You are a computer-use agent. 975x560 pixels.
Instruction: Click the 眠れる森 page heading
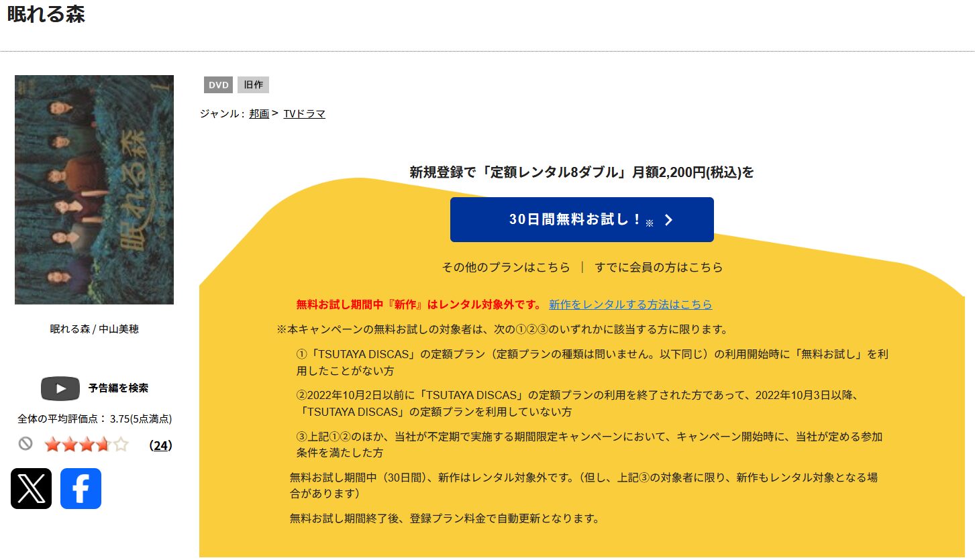46,15
